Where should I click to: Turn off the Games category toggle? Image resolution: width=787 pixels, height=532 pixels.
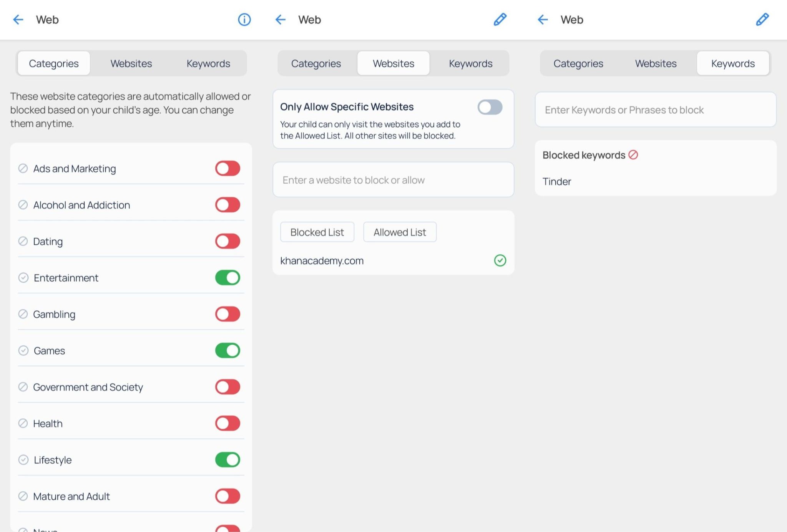point(227,350)
